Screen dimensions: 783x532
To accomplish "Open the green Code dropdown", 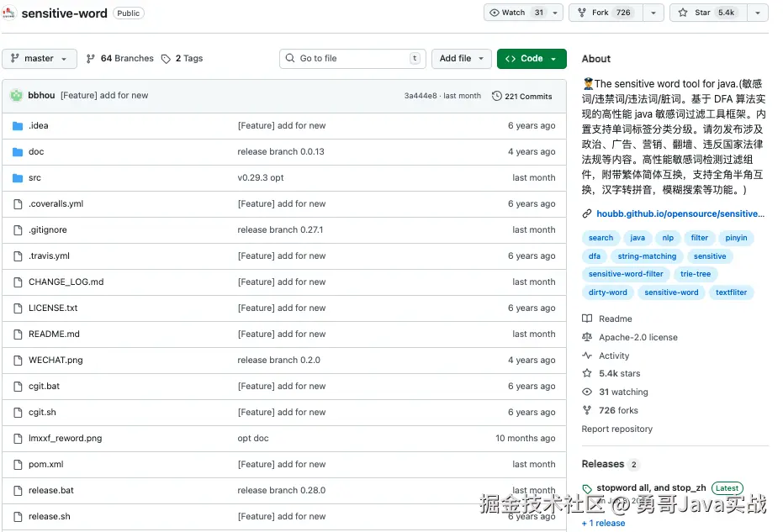I will [532, 59].
